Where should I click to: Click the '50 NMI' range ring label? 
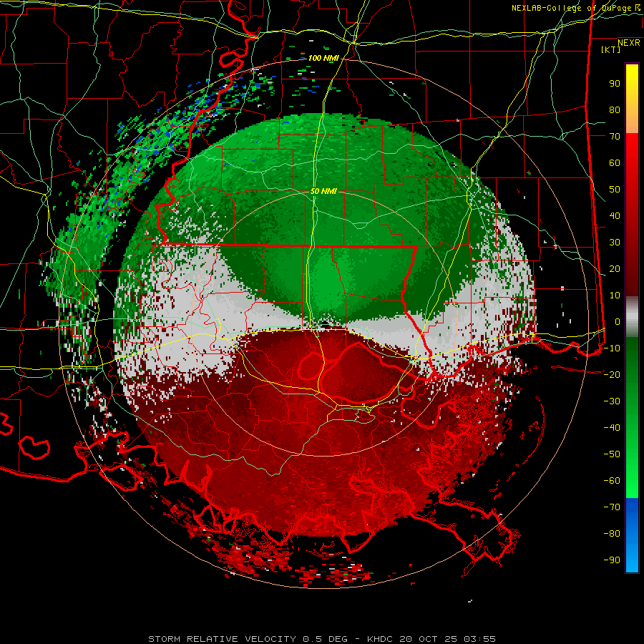323,191
